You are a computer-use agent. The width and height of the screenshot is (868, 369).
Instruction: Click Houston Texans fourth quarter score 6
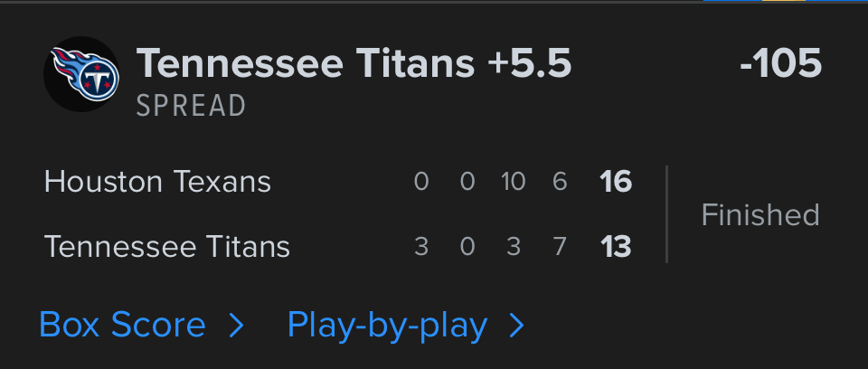tap(560, 182)
